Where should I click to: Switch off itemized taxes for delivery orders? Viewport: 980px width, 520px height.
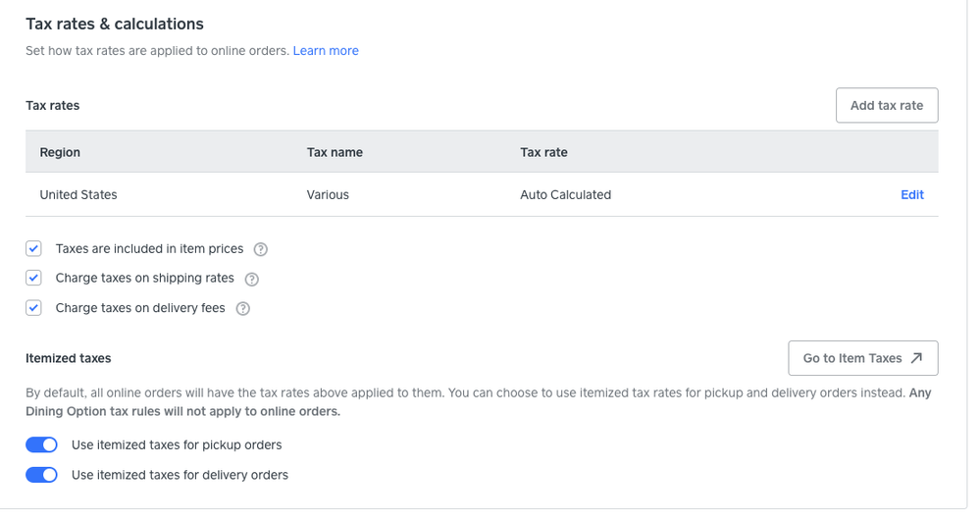(x=42, y=475)
